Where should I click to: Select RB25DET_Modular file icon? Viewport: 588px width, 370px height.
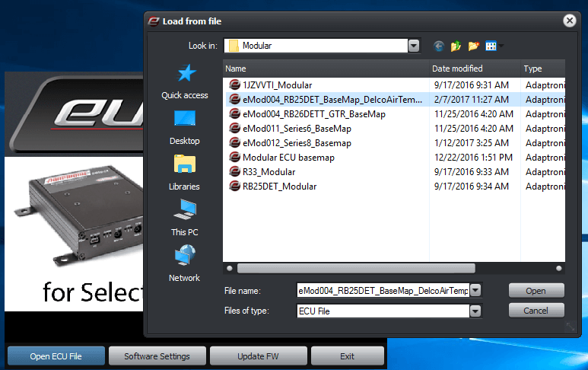pyautogui.click(x=235, y=187)
